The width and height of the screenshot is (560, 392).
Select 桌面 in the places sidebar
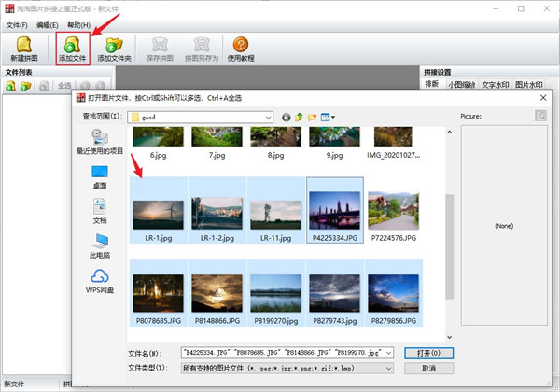pos(100,176)
